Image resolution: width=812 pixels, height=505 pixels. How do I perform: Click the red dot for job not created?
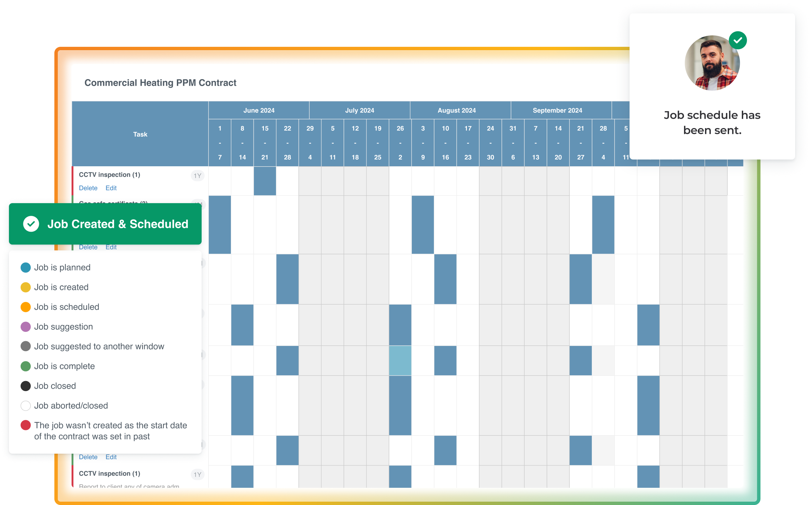click(x=26, y=425)
